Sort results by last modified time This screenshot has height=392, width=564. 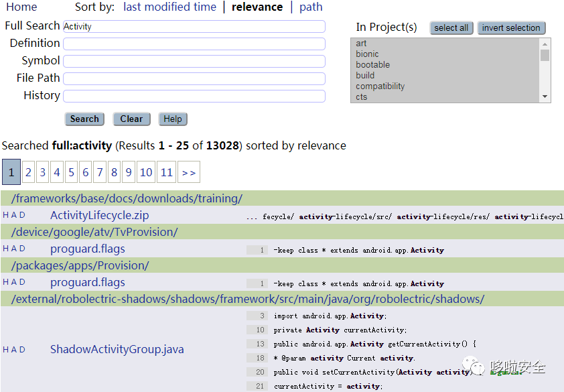tap(169, 7)
